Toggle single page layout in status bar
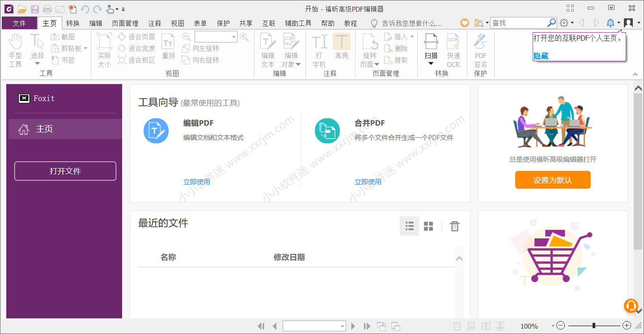This screenshot has height=334, width=644. (458, 326)
